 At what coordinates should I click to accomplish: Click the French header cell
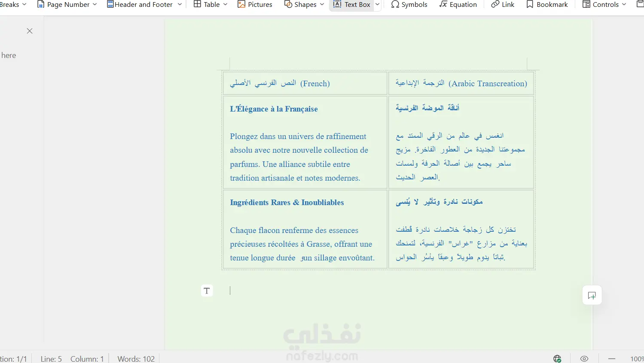(305, 83)
